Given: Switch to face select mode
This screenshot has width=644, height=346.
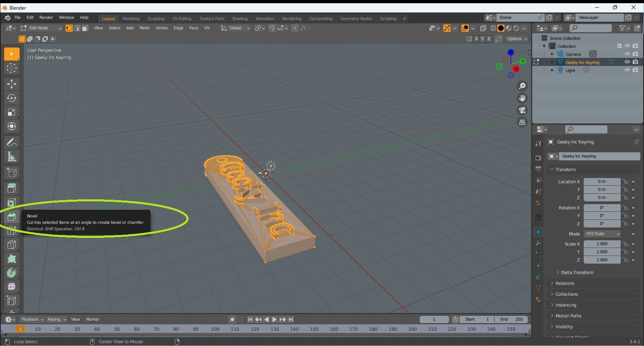Looking at the screenshot, I should tap(85, 28).
